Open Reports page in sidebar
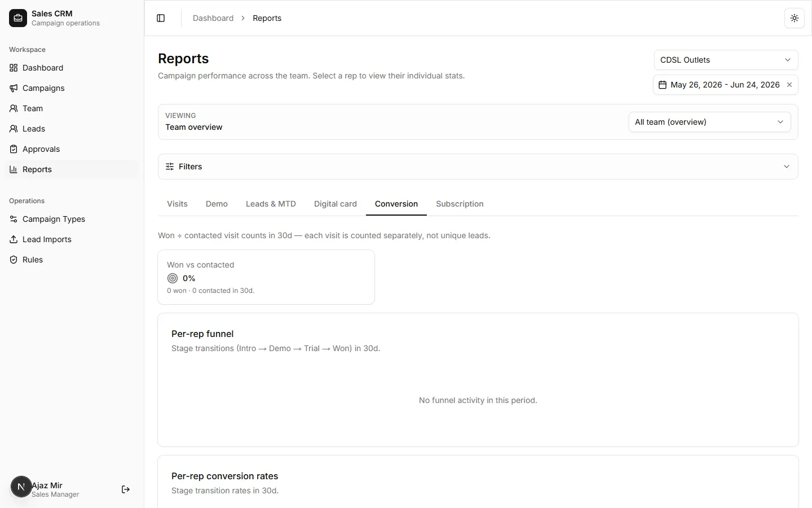This screenshot has width=812, height=508. click(x=72, y=169)
